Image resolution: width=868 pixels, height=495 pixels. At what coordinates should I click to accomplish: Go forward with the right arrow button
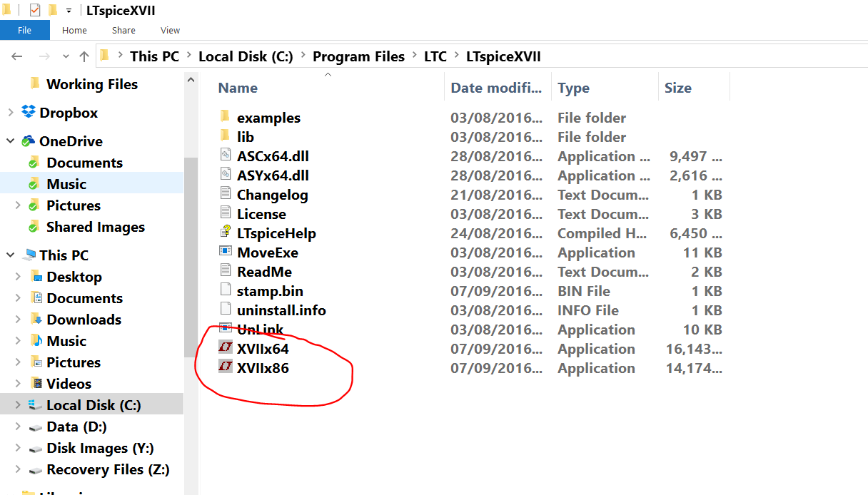pos(44,56)
